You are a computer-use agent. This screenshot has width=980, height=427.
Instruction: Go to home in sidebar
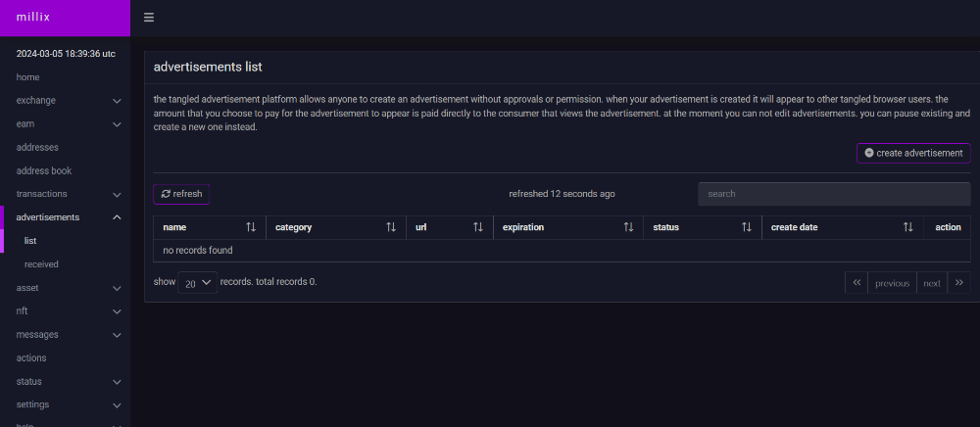coord(27,77)
